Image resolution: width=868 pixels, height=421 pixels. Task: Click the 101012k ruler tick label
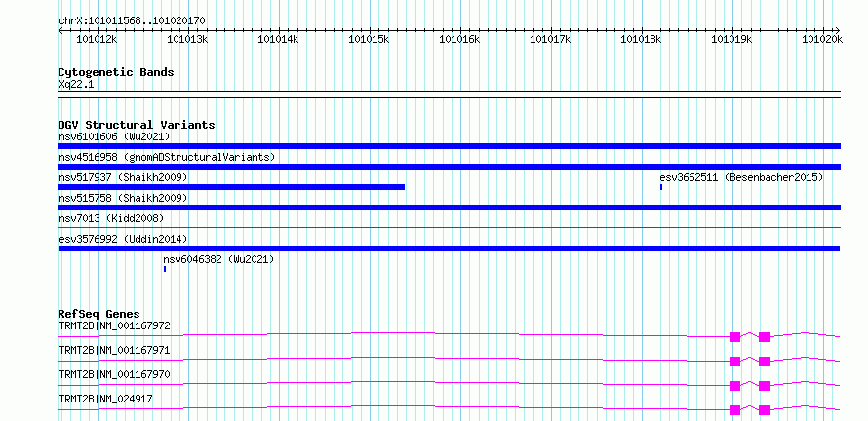tap(97, 40)
